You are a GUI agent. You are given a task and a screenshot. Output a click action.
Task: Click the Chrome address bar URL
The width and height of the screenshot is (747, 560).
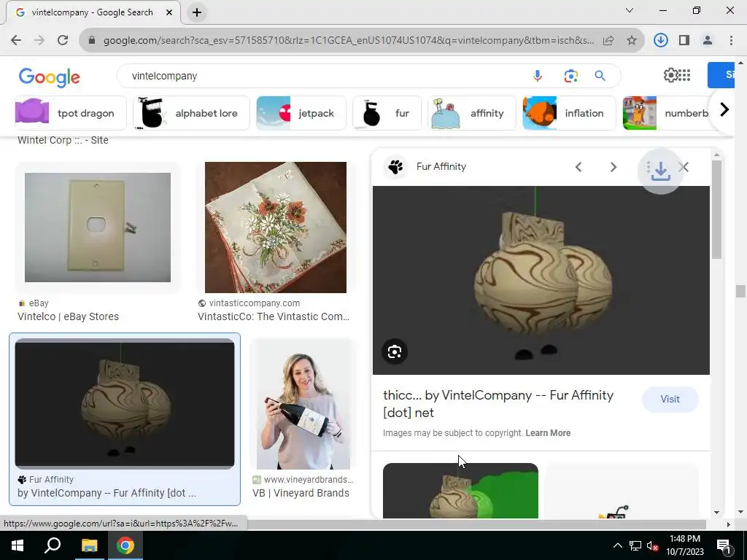(x=348, y=41)
